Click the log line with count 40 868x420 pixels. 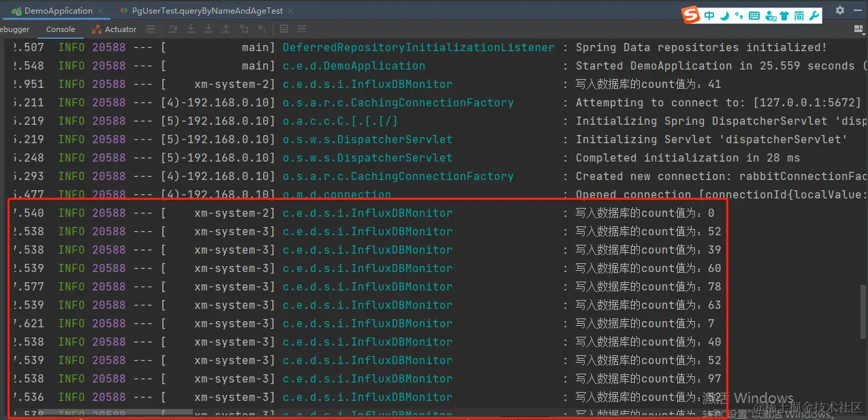pyautogui.click(x=434, y=342)
